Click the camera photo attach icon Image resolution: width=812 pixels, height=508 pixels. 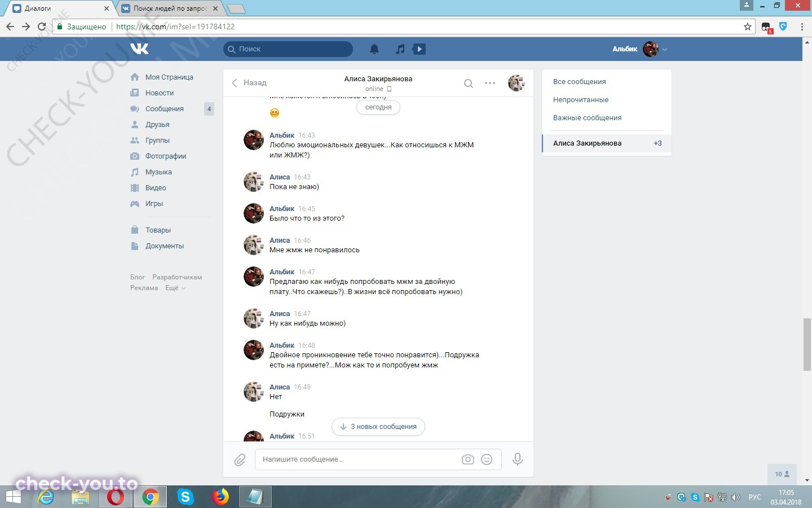(x=468, y=459)
